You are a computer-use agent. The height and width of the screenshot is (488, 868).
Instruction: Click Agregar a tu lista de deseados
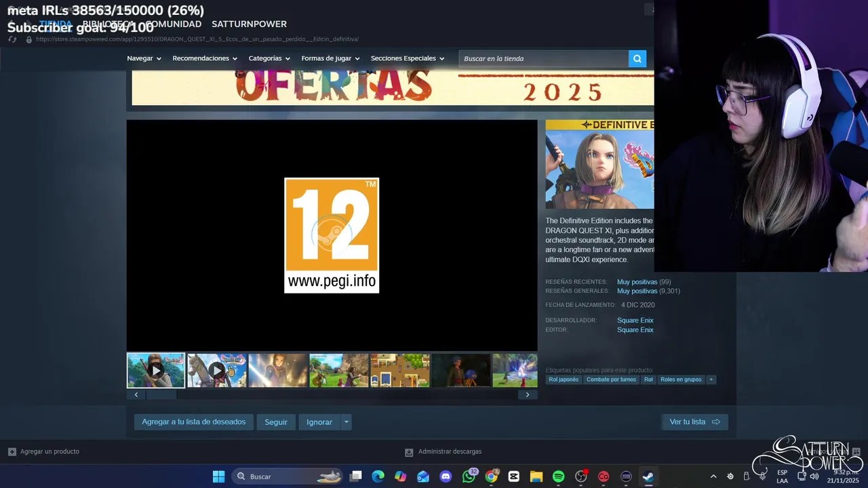[x=194, y=422]
